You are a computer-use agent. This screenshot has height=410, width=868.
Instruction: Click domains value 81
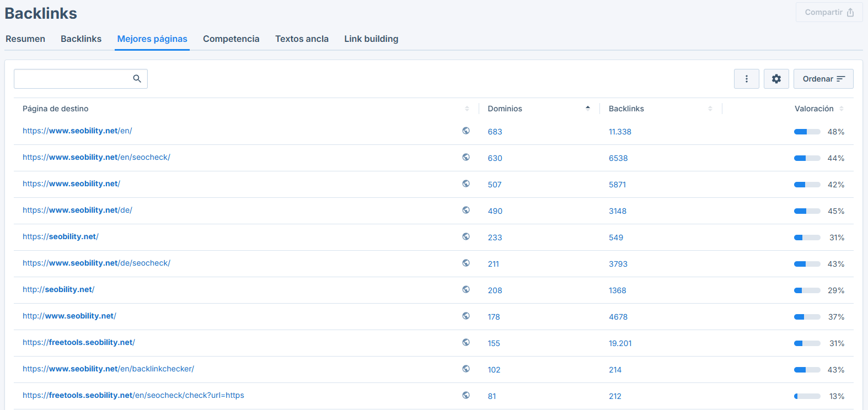pyautogui.click(x=492, y=396)
